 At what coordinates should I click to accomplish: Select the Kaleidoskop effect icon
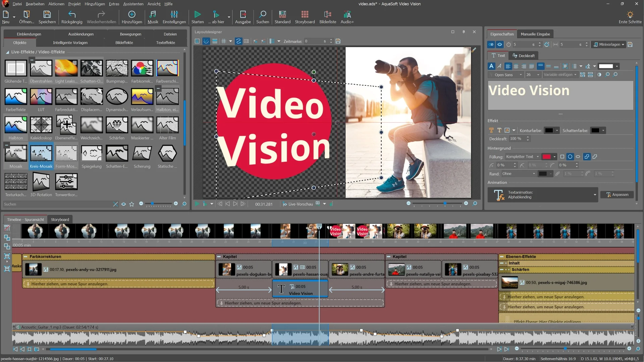(x=41, y=125)
